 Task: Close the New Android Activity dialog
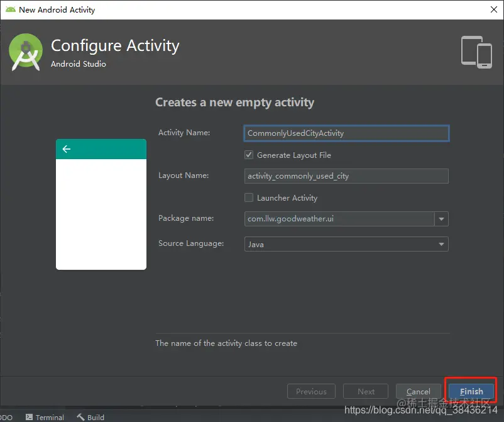pyautogui.click(x=494, y=9)
